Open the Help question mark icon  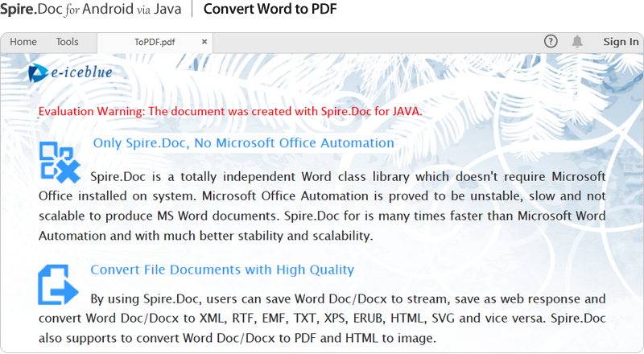point(551,42)
